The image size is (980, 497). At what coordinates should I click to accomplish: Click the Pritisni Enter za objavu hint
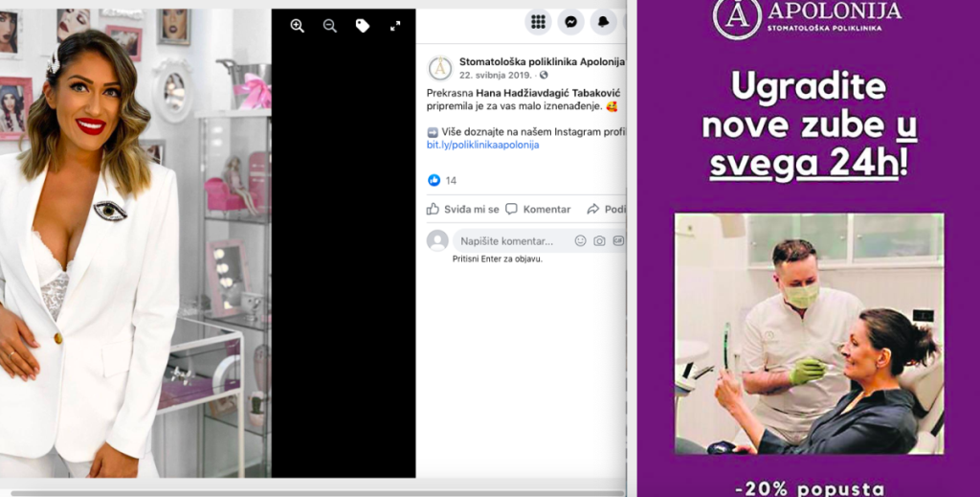498,259
